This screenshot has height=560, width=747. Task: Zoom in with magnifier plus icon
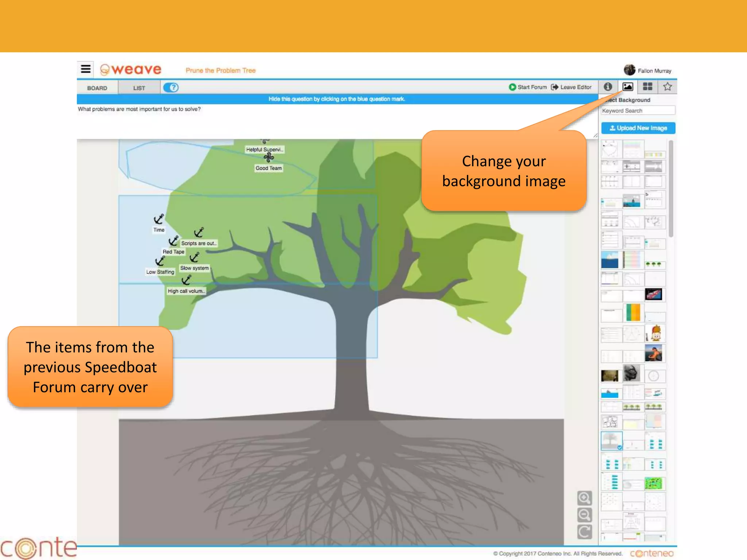[584, 498]
